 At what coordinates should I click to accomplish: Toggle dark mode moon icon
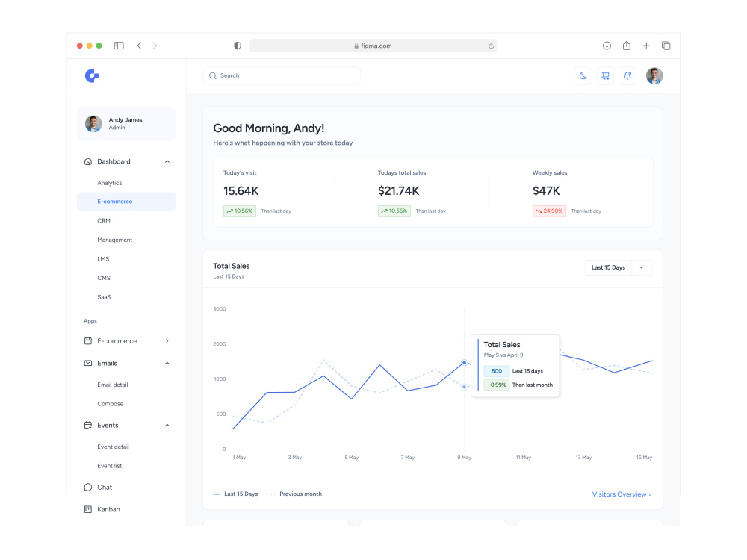coord(583,75)
